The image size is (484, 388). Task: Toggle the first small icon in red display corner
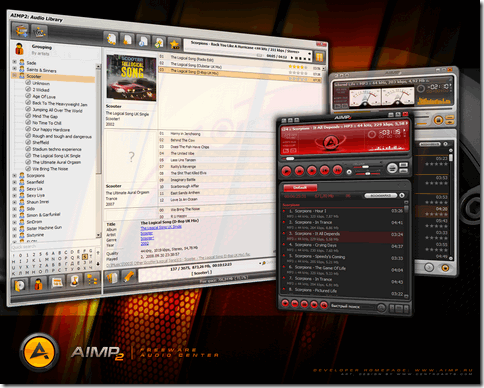(285, 151)
